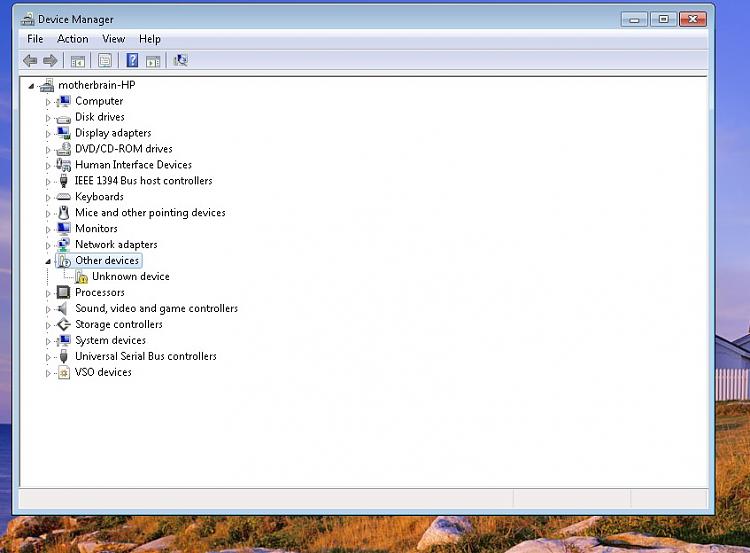The width and height of the screenshot is (750, 553).
Task: Select the 'Keyboards' label
Action: [99, 197]
